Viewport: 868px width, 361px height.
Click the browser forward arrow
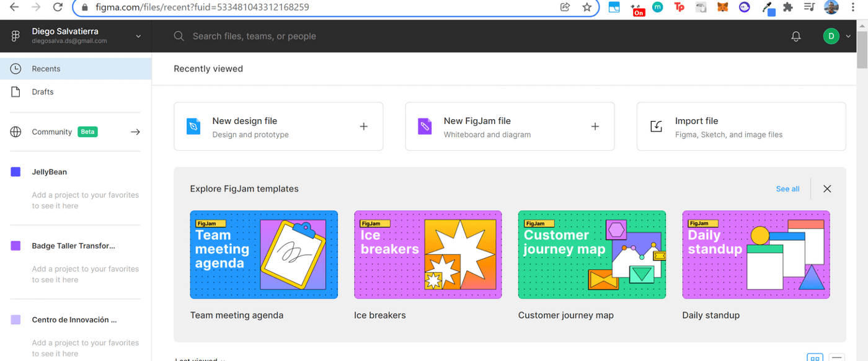tap(36, 7)
